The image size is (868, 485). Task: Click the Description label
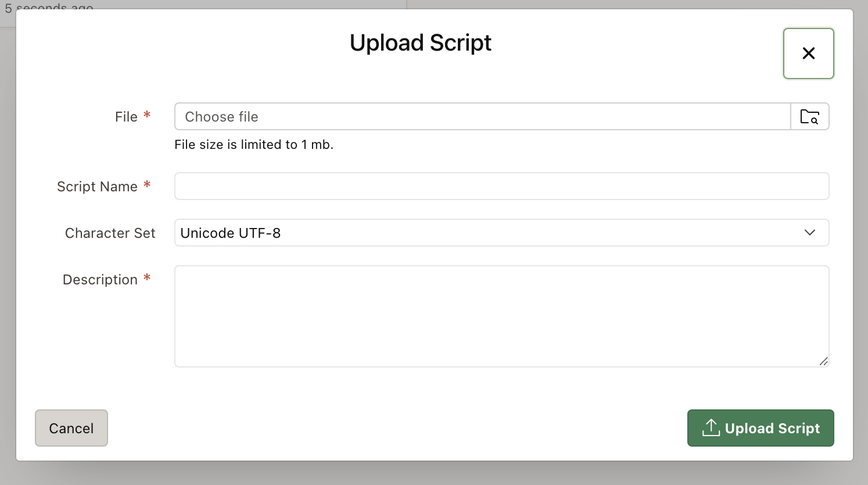click(x=100, y=280)
